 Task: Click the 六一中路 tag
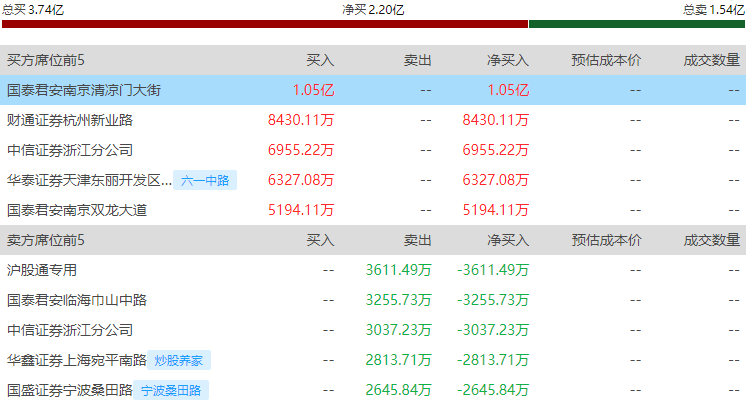tap(205, 180)
